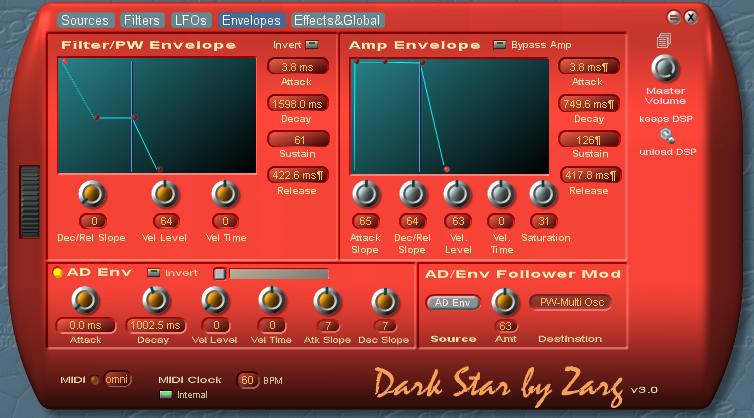Click the Amp envelope Attack 3.8 ms field
Image resolution: width=754 pixels, height=418 pixels.
[589, 67]
